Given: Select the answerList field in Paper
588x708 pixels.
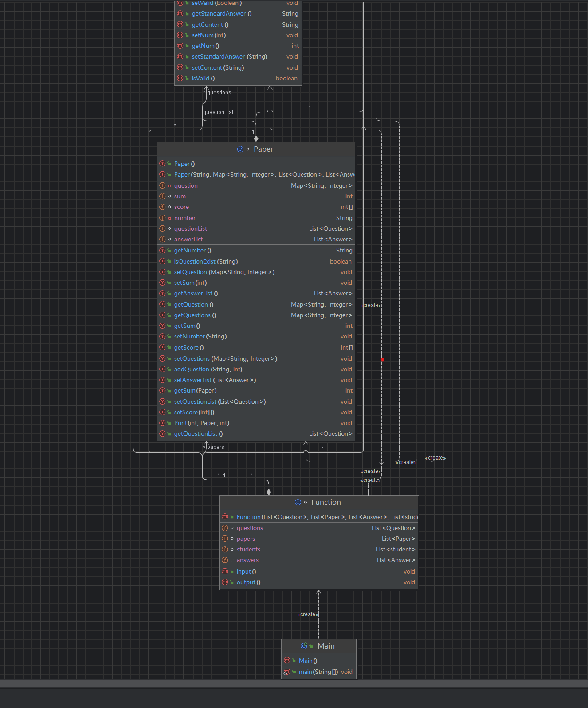Looking at the screenshot, I should coord(256,239).
